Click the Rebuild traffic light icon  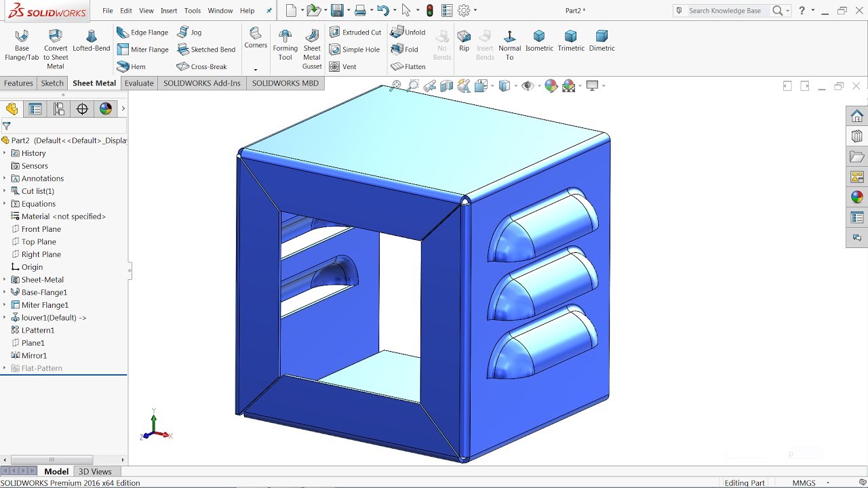429,10
